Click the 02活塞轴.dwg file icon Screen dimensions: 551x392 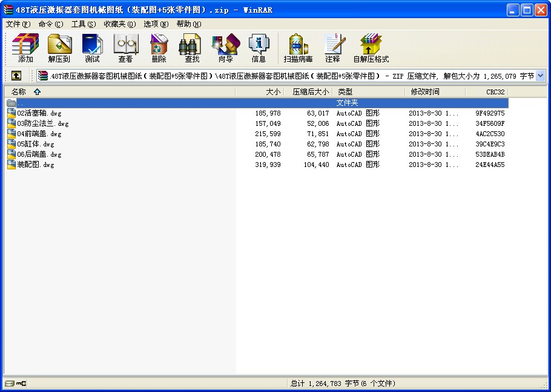tap(12, 113)
